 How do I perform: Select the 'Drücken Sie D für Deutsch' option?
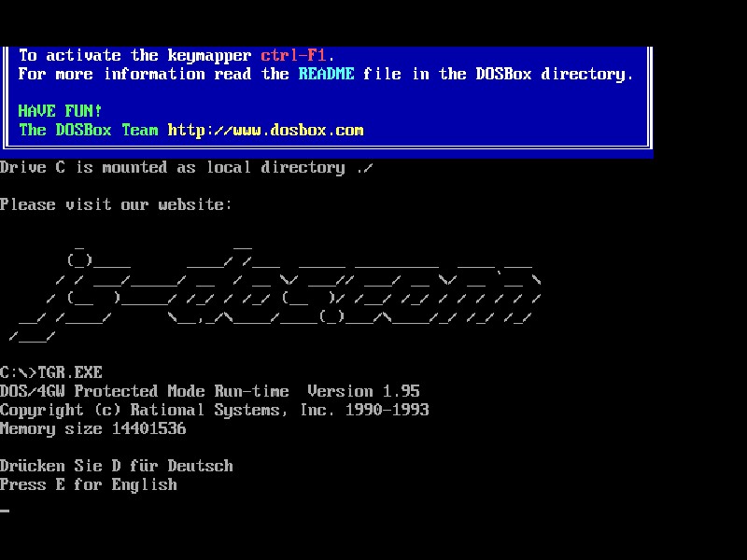tap(116, 466)
